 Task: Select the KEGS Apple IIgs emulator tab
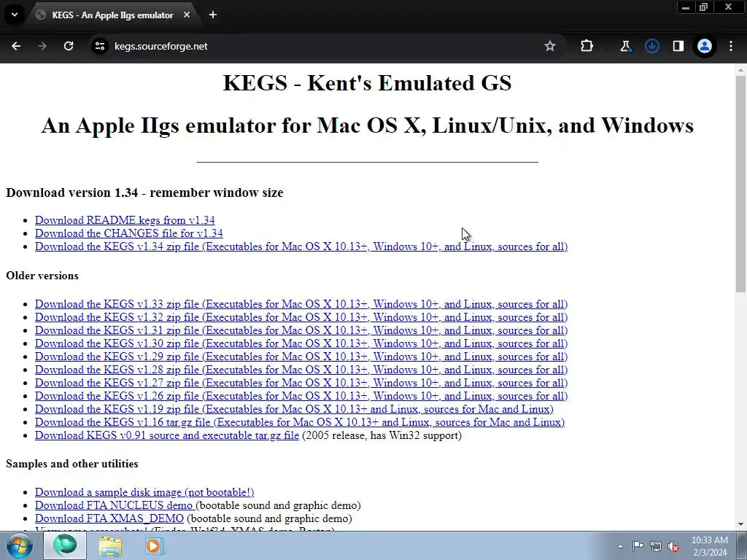coord(112,15)
